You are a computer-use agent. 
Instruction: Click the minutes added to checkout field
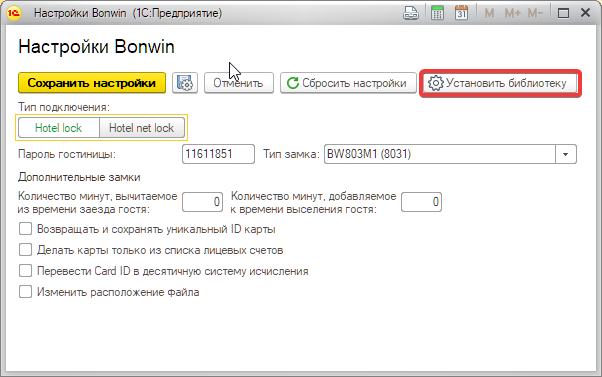tap(421, 202)
